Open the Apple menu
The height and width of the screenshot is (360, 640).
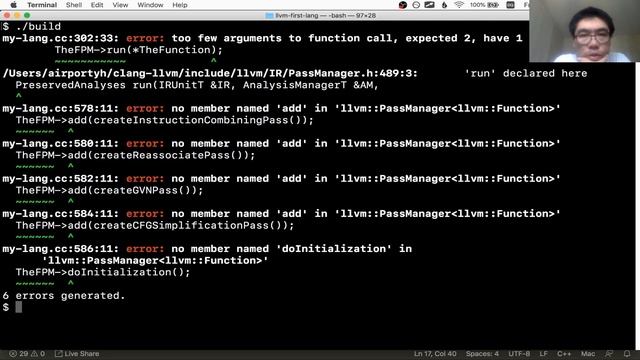(x=13, y=5)
